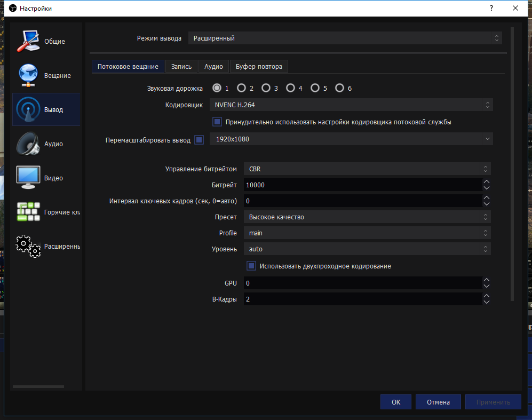This screenshot has width=532, height=420.
Task: Click the OK button
Action: (x=395, y=402)
